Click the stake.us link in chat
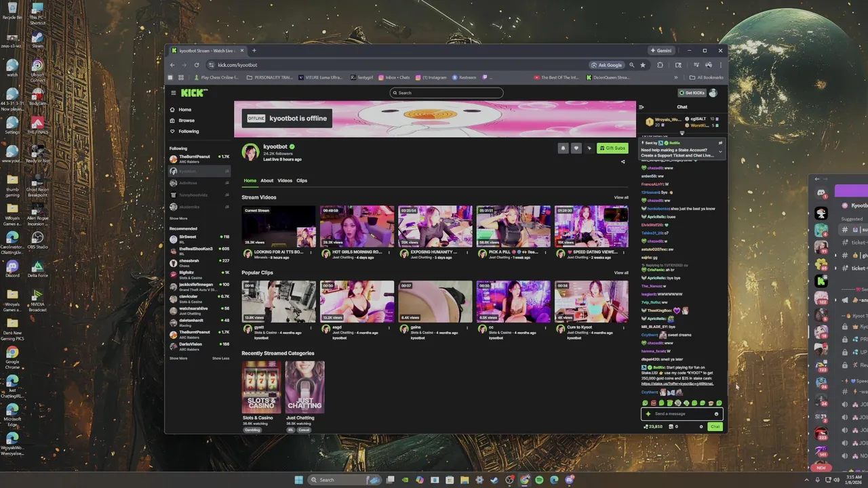Image resolution: width=868 pixels, height=488 pixels. point(677,384)
